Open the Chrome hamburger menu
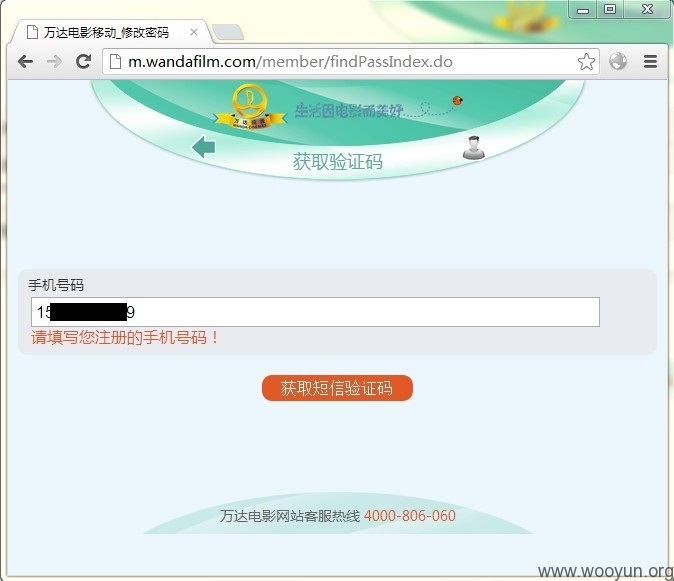The height and width of the screenshot is (581, 674). point(650,62)
